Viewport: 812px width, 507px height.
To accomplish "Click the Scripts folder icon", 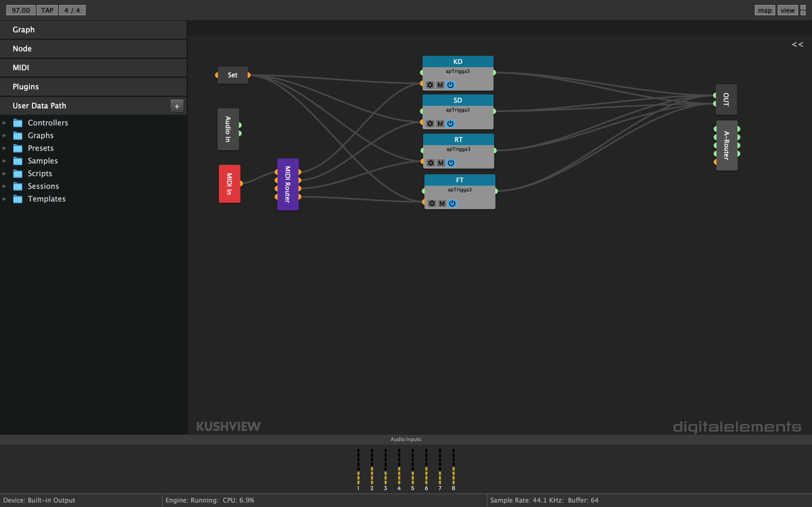I will click(x=17, y=173).
